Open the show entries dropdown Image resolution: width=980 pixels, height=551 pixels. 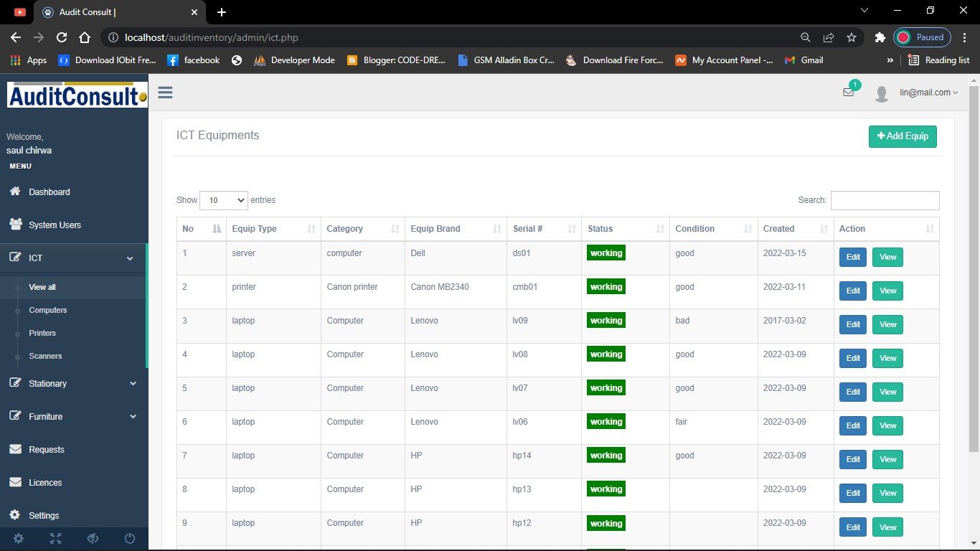tap(223, 201)
